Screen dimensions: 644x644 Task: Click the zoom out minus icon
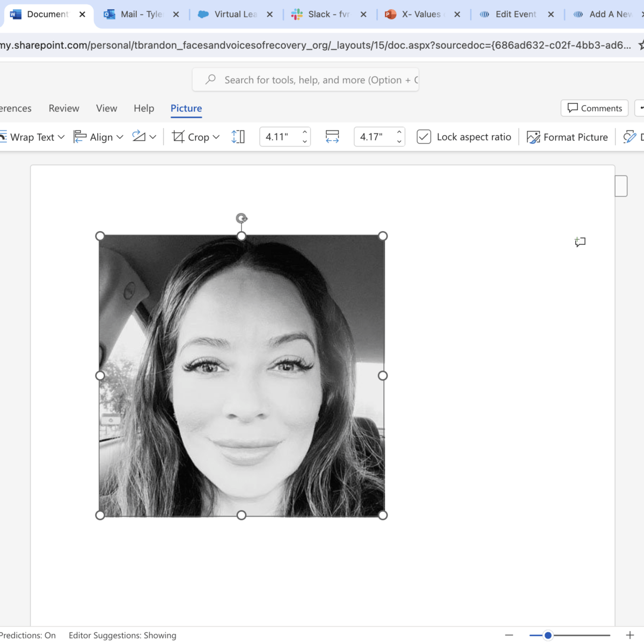click(509, 635)
